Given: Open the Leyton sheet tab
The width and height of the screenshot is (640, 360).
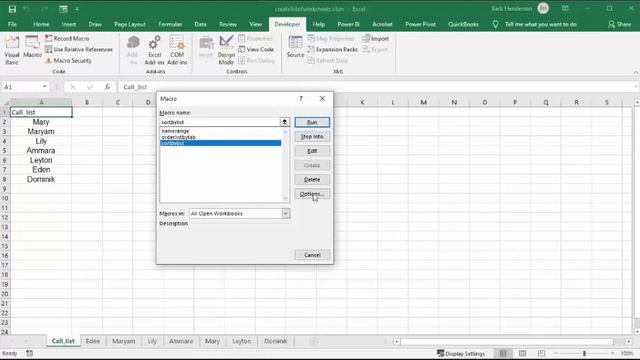Looking at the screenshot, I should (x=241, y=341).
